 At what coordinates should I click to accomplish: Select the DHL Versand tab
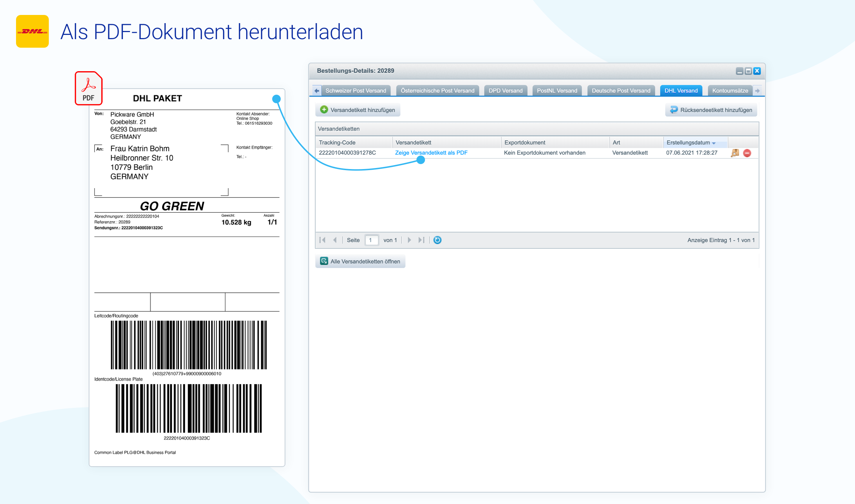[x=681, y=91]
